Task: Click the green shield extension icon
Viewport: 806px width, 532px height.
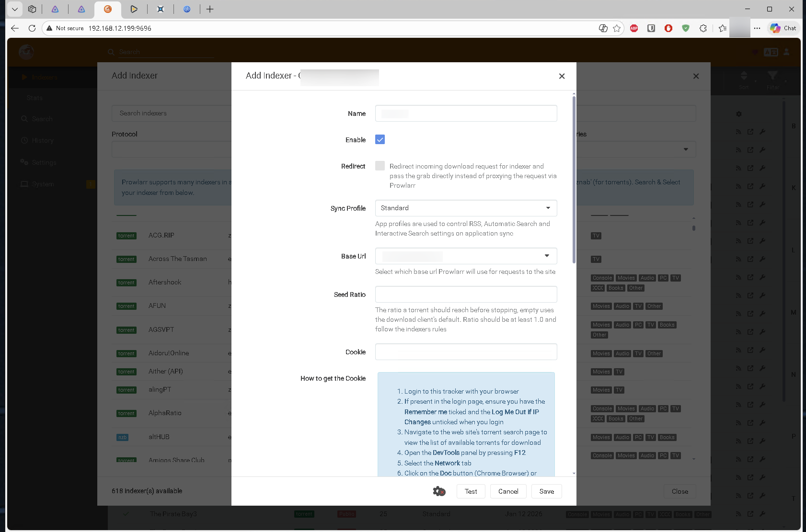Action: tap(686, 28)
